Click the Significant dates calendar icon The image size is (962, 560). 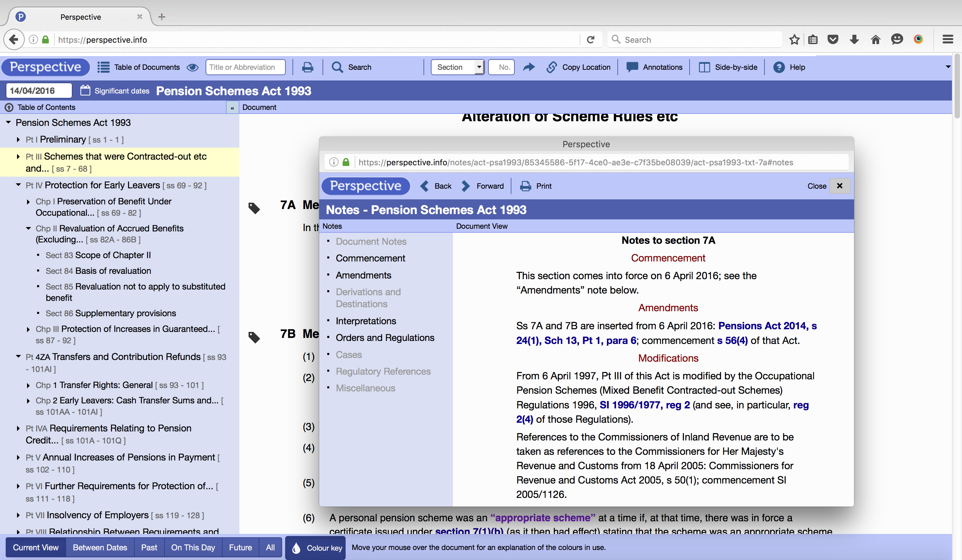[85, 90]
